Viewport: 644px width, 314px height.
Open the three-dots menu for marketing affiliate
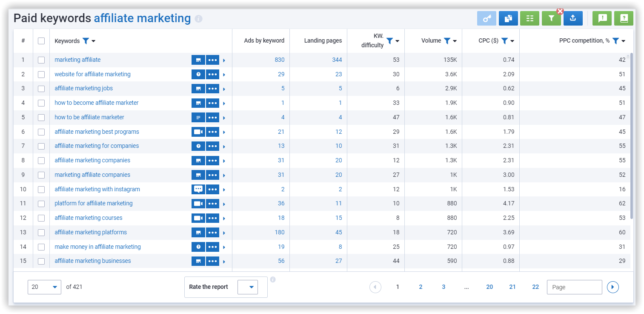click(x=212, y=60)
